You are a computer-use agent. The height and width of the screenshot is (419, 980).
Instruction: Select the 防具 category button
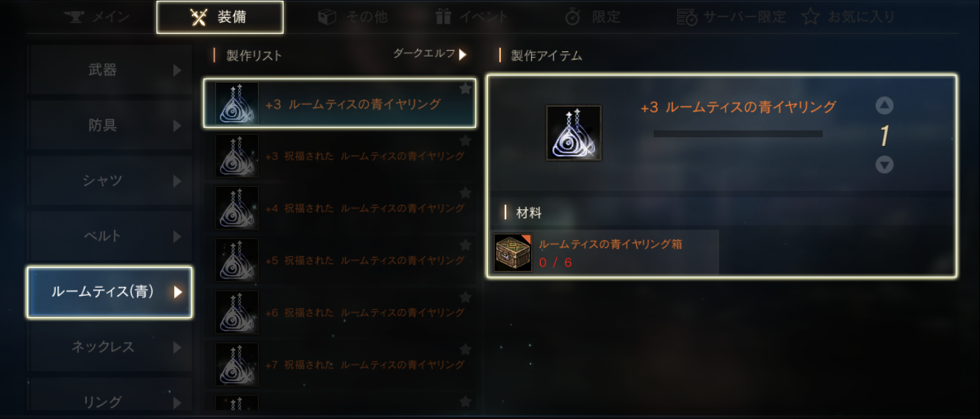tap(109, 125)
